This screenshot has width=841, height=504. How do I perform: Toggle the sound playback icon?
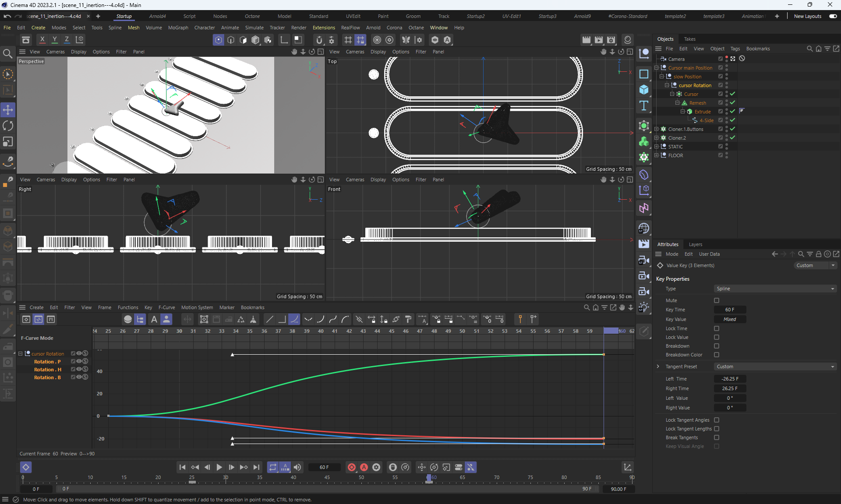[297, 467]
